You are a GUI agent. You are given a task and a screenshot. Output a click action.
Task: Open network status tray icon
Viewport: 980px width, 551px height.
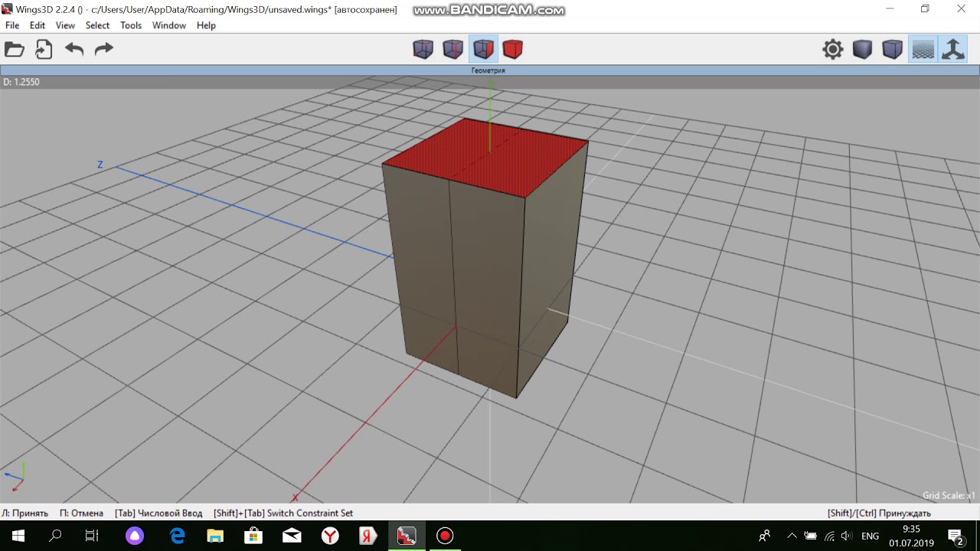point(828,536)
